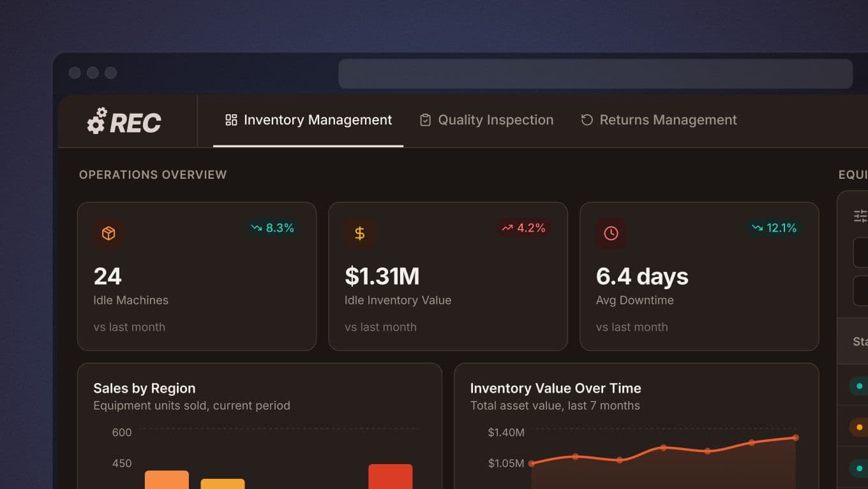
Task: Click the 4.2% upward trend badge
Action: pyautogui.click(x=523, y=228)
